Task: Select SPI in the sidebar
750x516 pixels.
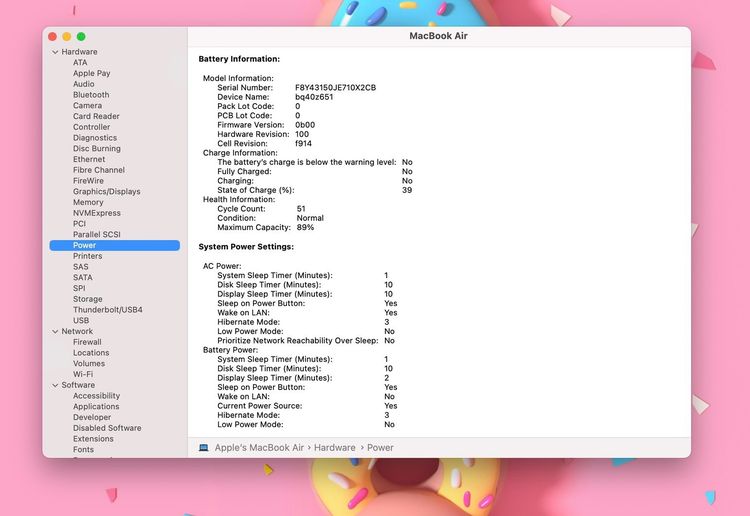Action: pyautogui.click(x=79, y=288)
